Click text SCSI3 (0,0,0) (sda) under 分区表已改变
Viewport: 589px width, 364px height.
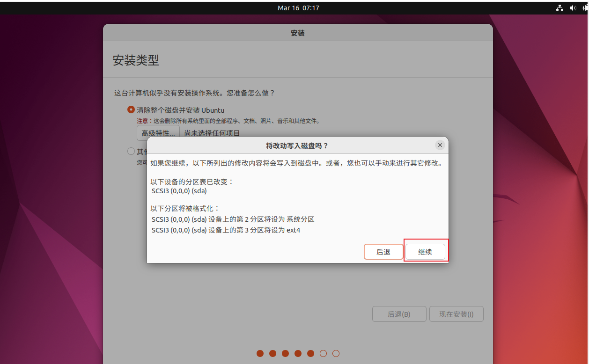pos(179,191)
